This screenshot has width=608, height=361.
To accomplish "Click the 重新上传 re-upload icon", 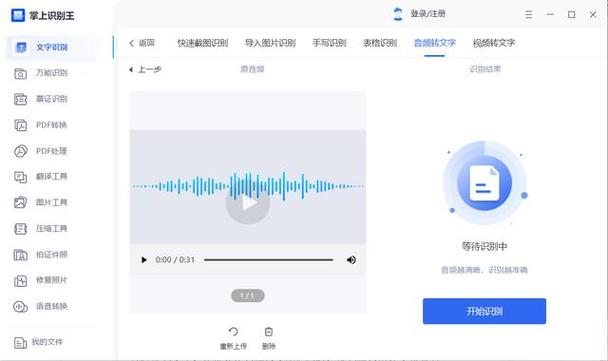I will coord(233,332).
